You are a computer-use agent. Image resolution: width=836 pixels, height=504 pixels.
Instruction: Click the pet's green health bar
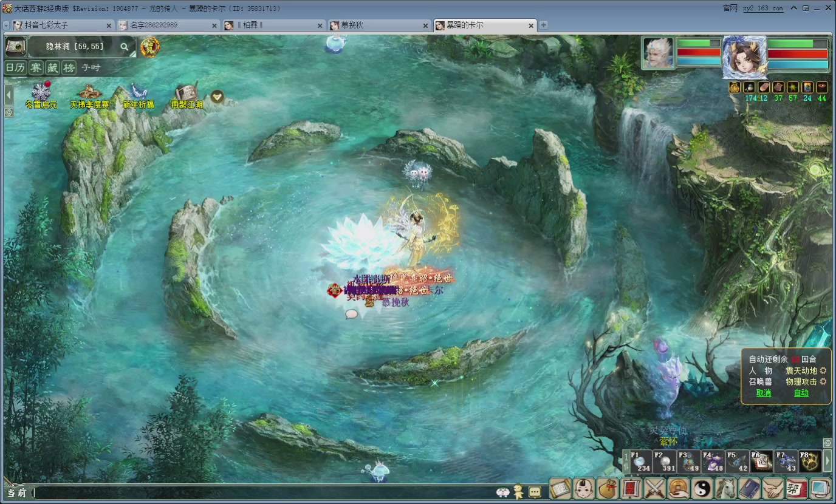tap(698, 43)
